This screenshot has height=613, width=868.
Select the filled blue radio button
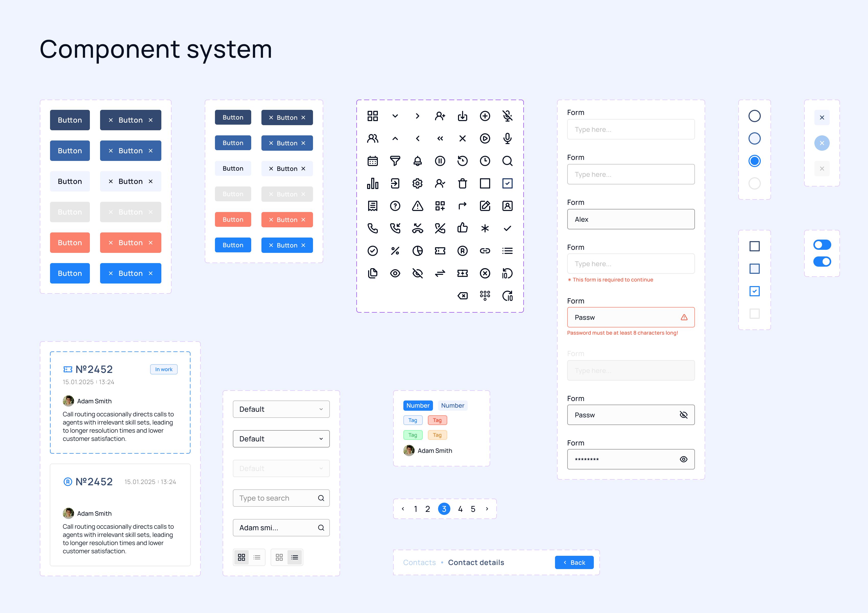click(755, 161)
